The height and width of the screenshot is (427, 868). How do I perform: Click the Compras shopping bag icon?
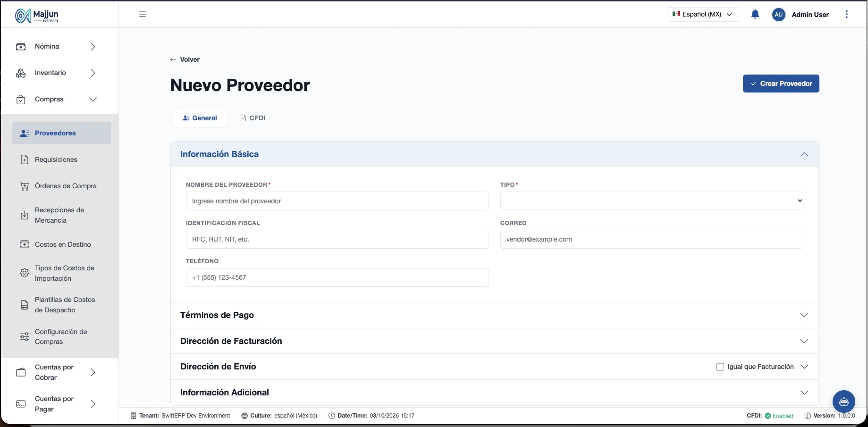pyautogui.click(x=21, y=100)
